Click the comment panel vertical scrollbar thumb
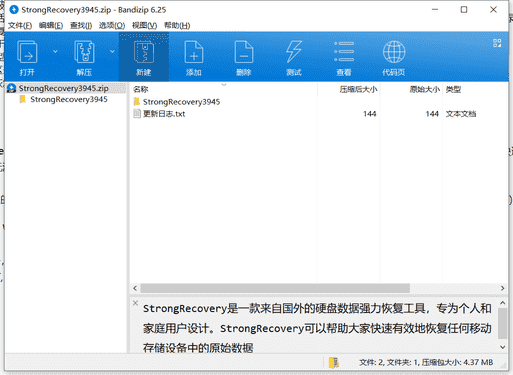This screenshot has height=375, width=513. pos(503,323)
